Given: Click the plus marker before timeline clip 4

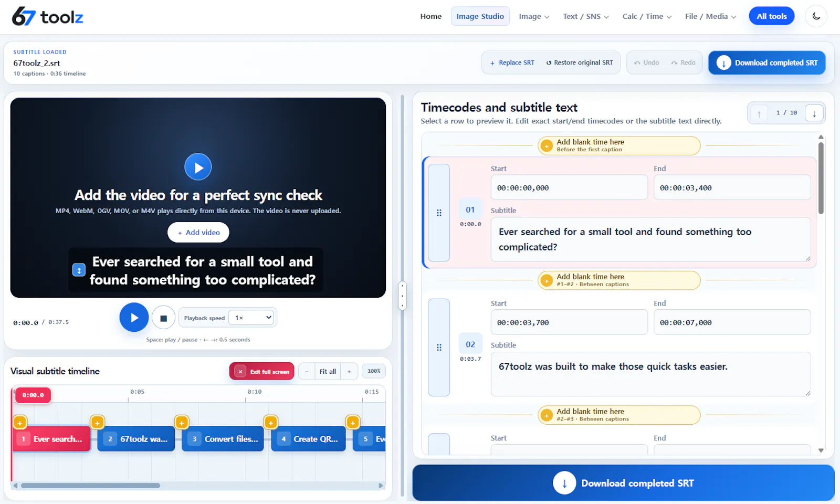Looking at the screenshot, I should pos(270,423).
